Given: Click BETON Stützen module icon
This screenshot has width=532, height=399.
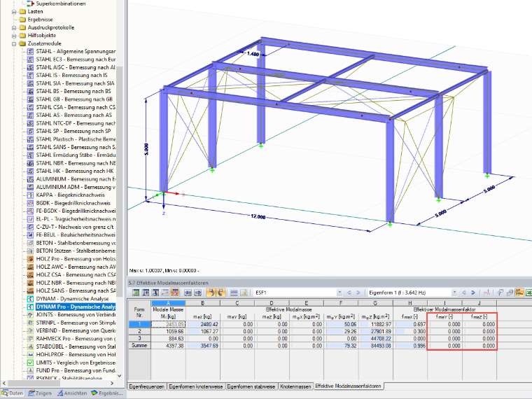Looking at the screenshot, I should coord(31,251).
